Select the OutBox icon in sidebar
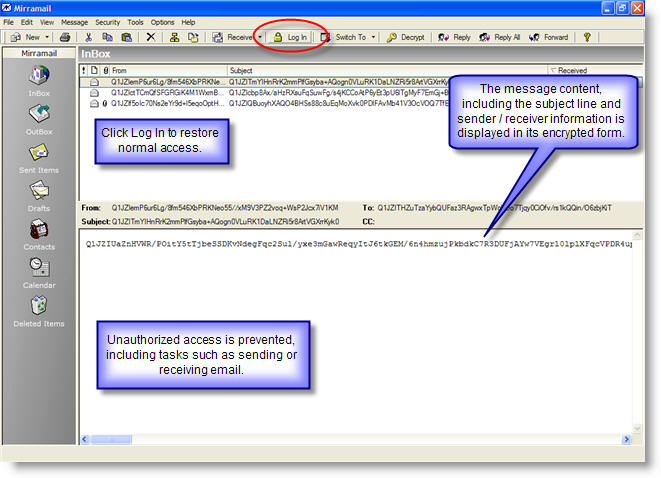 (39, 114)
